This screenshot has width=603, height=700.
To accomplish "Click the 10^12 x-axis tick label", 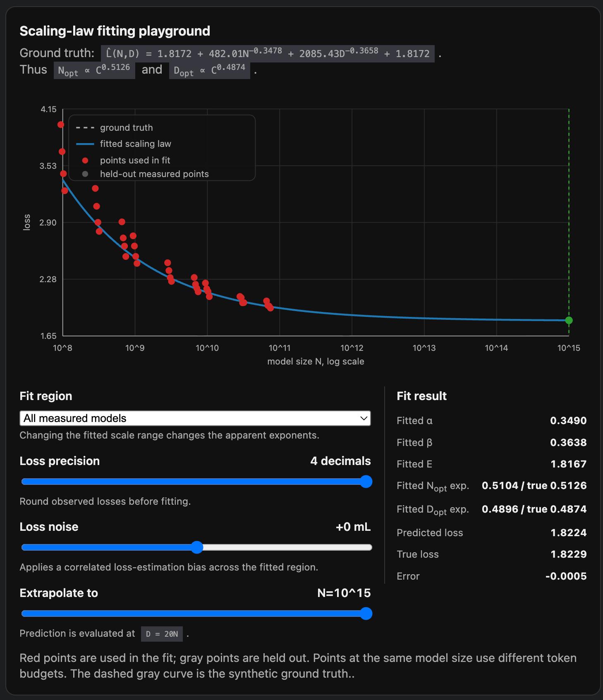I will coord(352,348).
